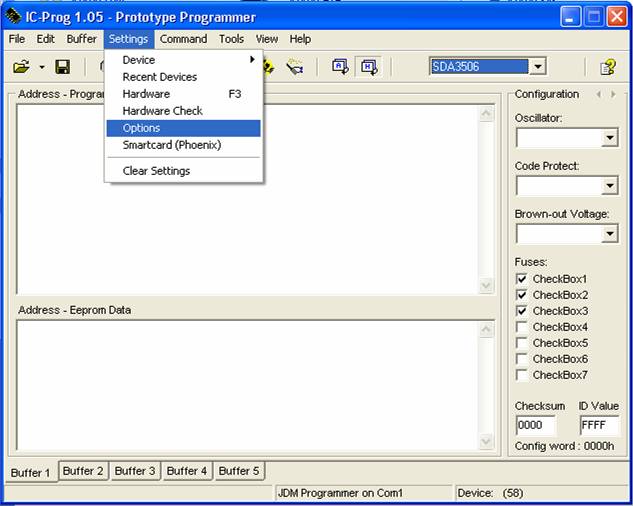This screenshot has width=633, height=506.
Task: Click the Save floppy disk icon
Action: (x=62, y=67)
